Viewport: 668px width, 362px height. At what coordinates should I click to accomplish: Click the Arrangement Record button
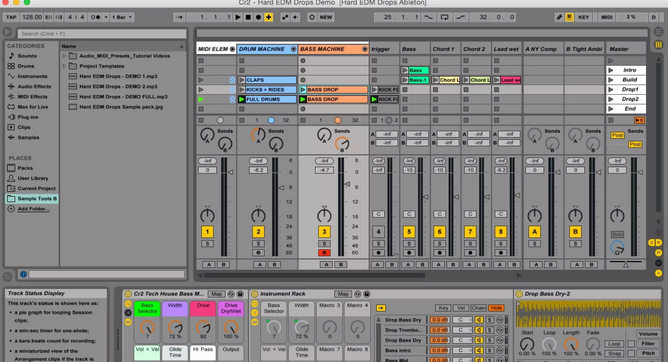coord(258,17)
